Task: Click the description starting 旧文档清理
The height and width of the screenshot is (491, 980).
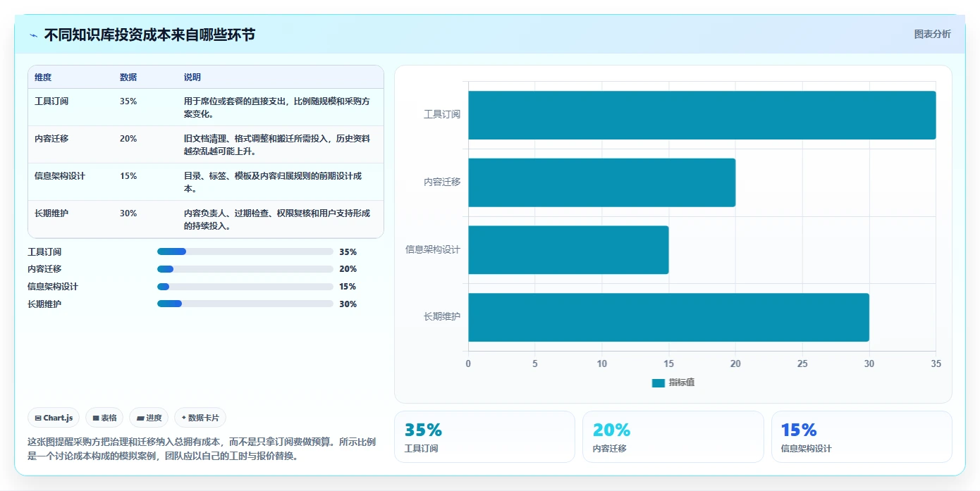Action: coord(277,145)
